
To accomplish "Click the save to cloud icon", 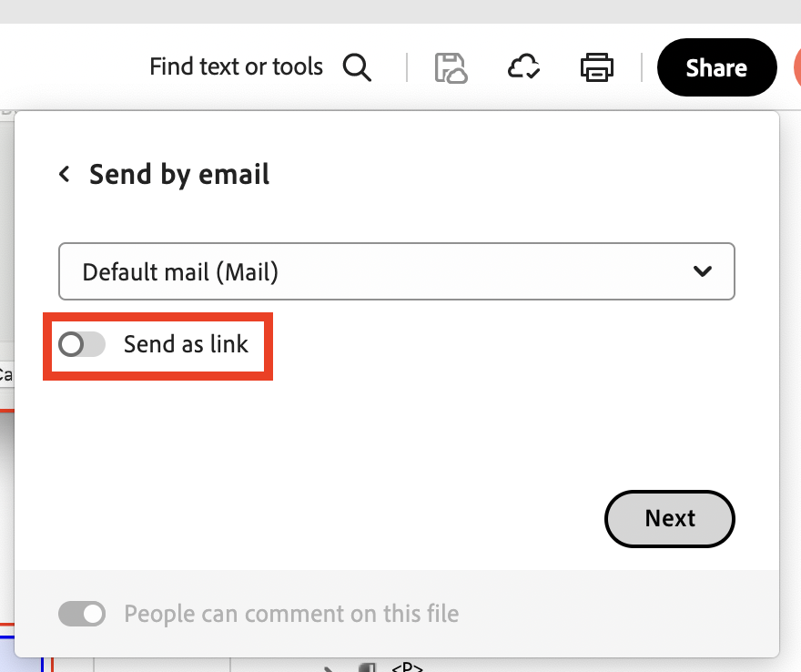I will point(451,67).
